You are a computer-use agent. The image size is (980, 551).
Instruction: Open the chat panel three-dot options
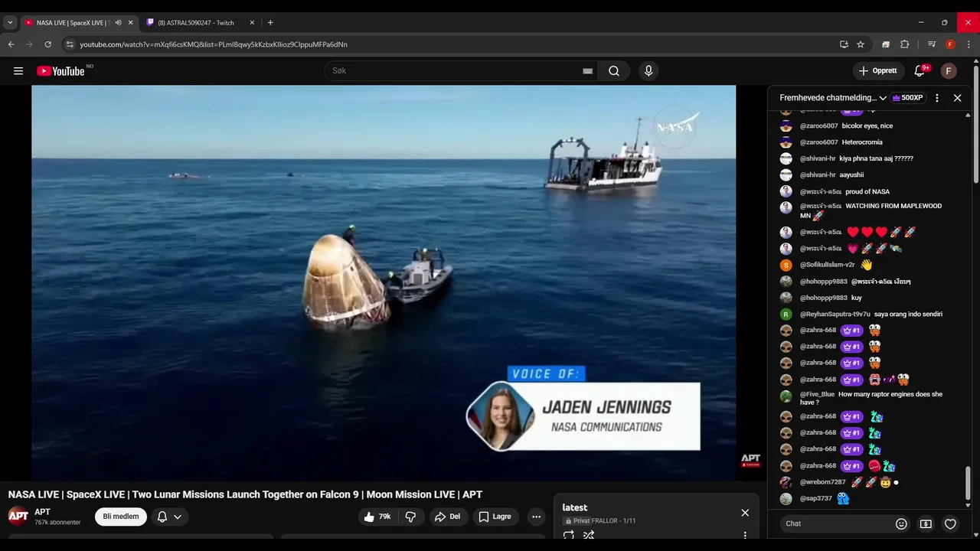pos(937,98)
